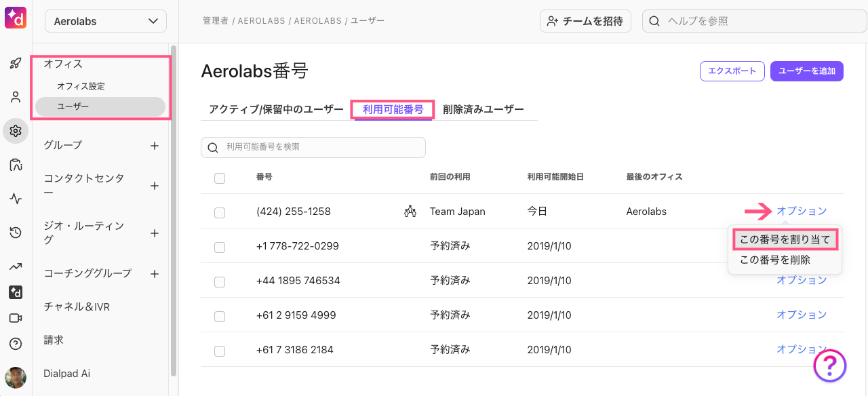This screenshot has width=868, height=396.
Task: Select all numbers with header checkbox
Action: point(220,178)
